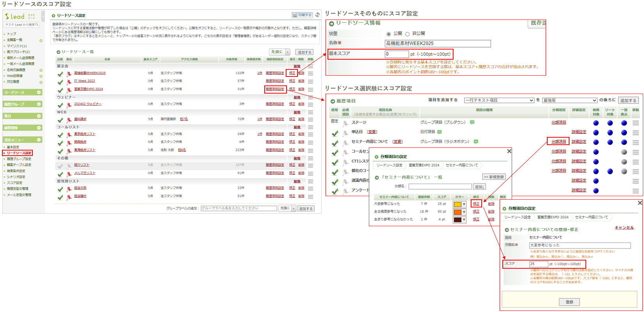Click the drag handle for 高機能素材WEEK2025 row
This screenshot has width=644, height=312.
[x=310, y=73]
